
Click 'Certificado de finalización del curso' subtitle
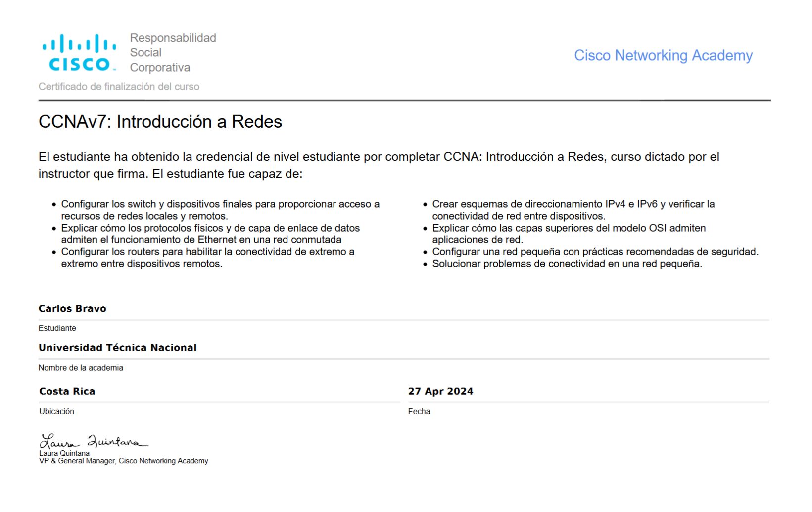[x=119, y=87]
